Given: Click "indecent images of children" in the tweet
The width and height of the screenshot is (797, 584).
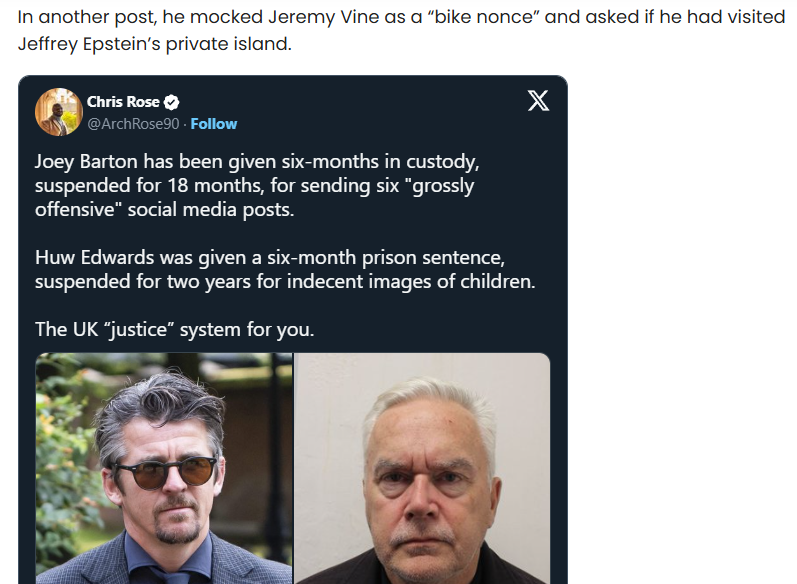Looking at the screenshot, I should tap(411, 281).
